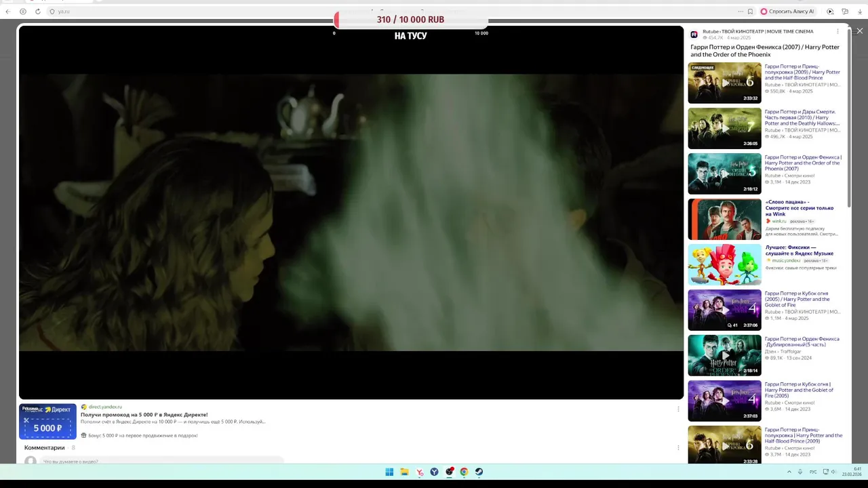Open the Slovo patsana Wink ad thumbnail

(724, 219)
